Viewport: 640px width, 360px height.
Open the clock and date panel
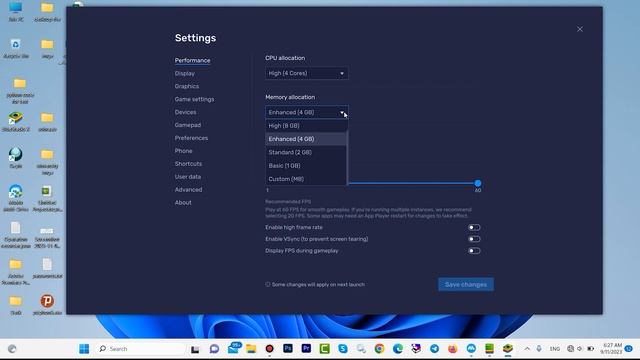coord(611,348)
